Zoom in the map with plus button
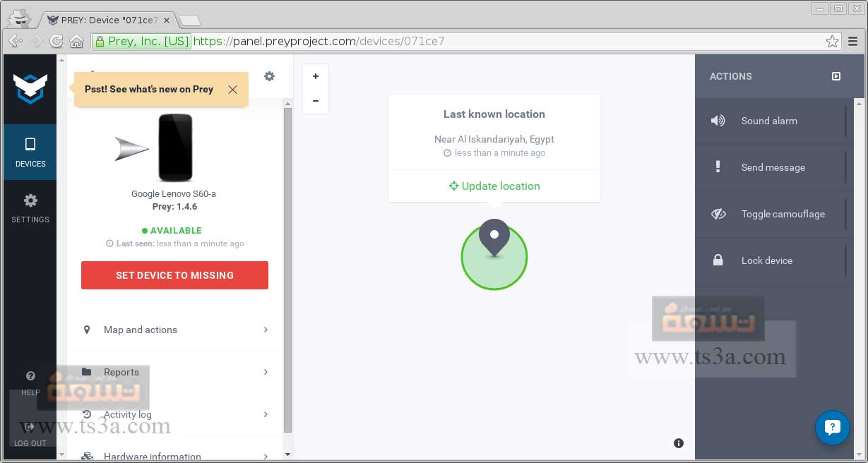This screenshot has height=463, width=868. point(315,76)
